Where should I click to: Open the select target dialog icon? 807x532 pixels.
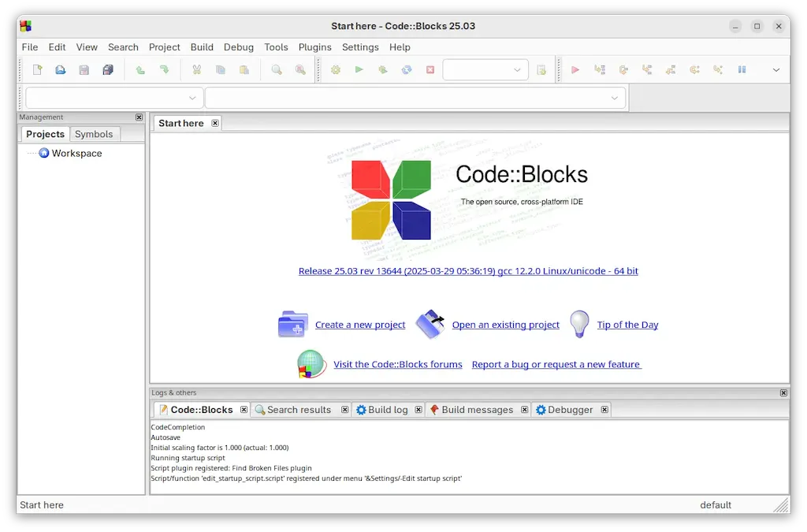[541, 69]
